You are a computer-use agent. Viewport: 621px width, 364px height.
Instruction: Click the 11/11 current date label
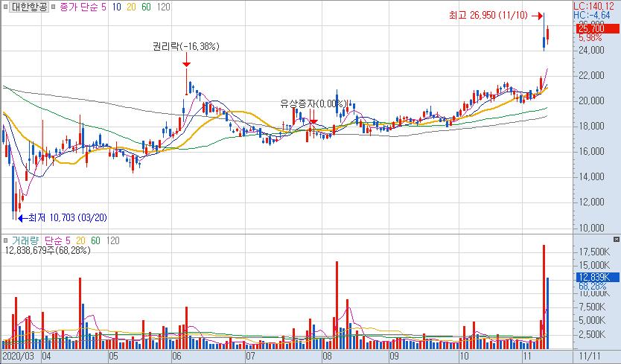tap(590, 356)
